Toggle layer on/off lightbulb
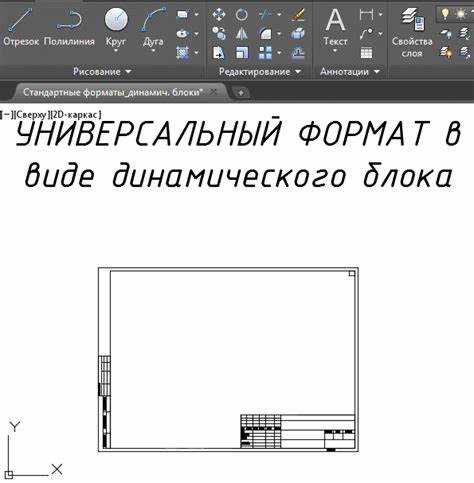 tap(445, 14)
